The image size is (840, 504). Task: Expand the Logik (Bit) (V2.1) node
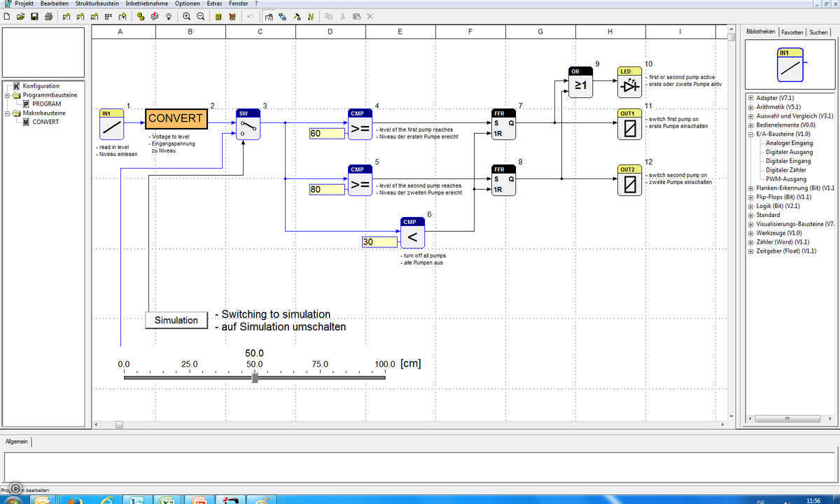coord(750,206)
